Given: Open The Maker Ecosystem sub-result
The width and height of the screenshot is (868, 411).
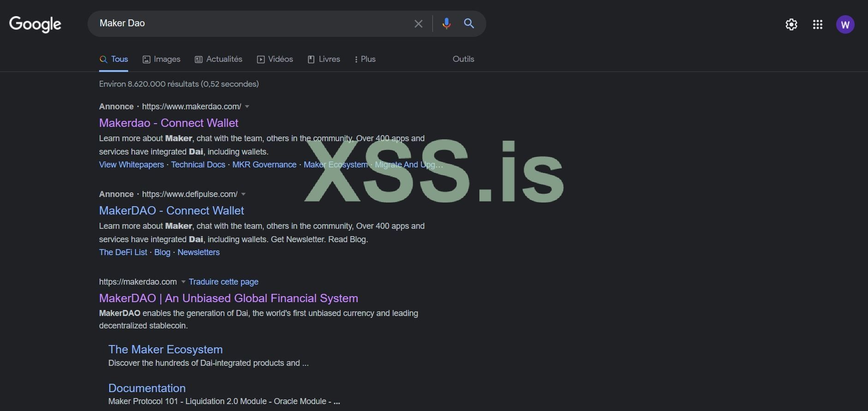Looking at the screenshot, I should (165, 349).
